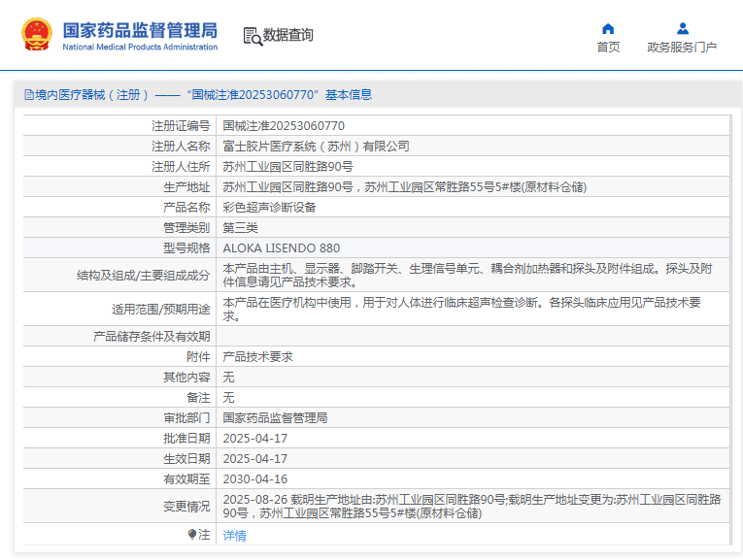Image resolution: width=743 pixels, height=560 pixels.
Task: Click the bullet icon beside 注
Action: (192, 535)
